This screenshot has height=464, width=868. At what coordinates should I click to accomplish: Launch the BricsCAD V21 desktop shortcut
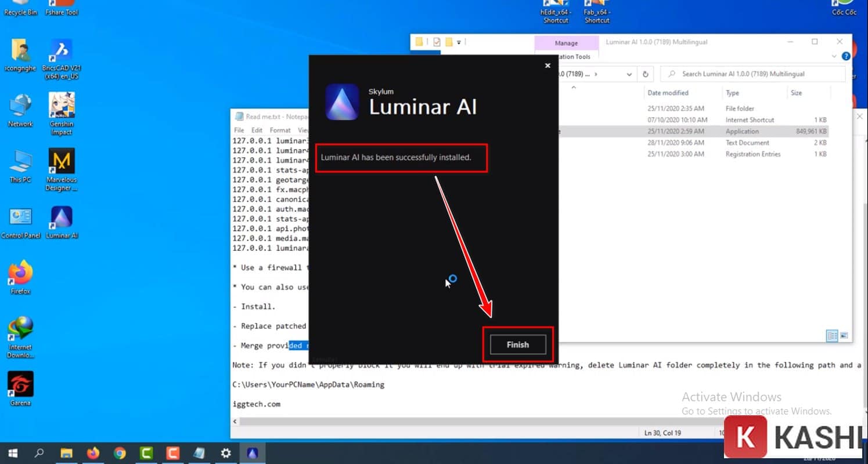pyautogui.click(x=62, y=60)
